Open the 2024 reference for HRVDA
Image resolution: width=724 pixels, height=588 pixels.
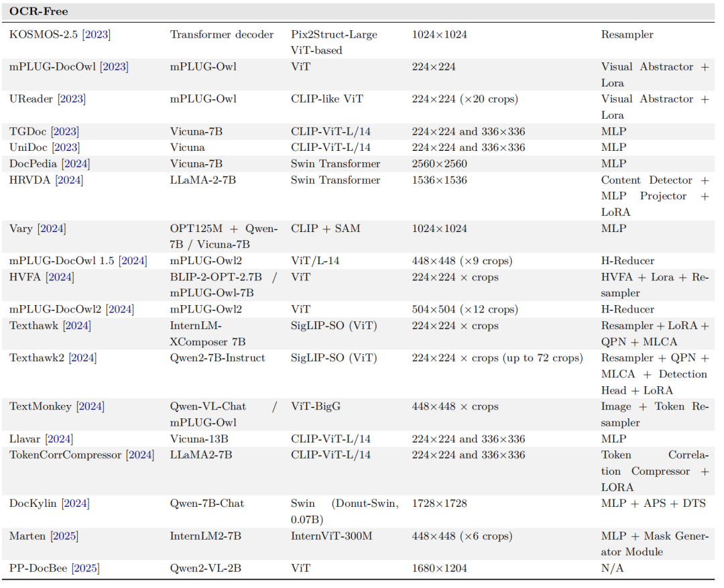pos(69,180)
